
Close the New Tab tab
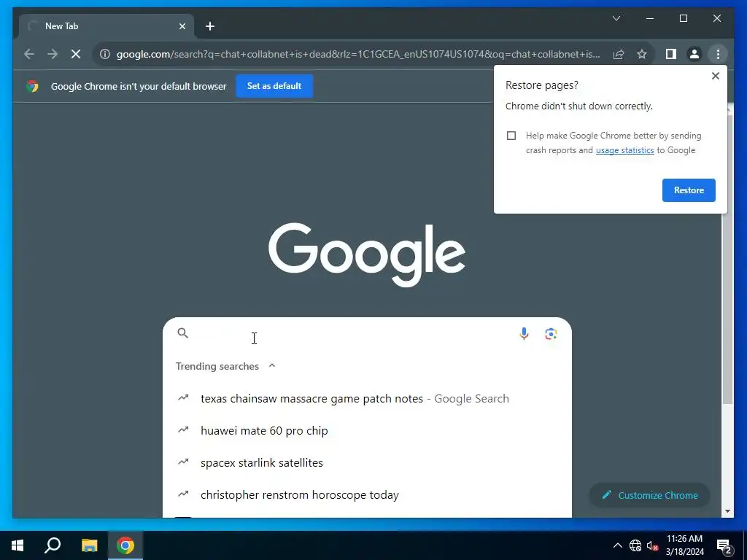tap(182, 26)
